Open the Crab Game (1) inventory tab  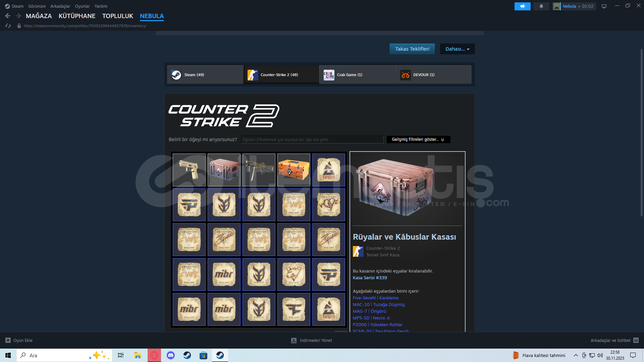coord(357,75)
